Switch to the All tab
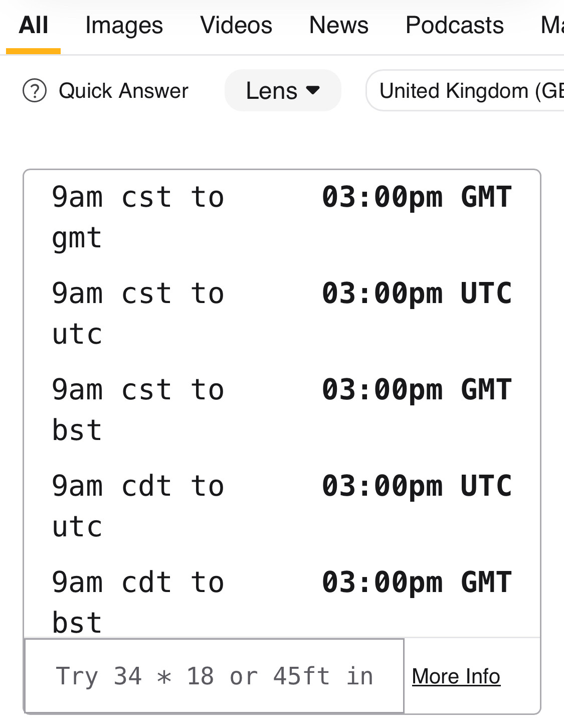Image resolution: width=564 pixels, height=728 pixels. (x=33, y=26)
